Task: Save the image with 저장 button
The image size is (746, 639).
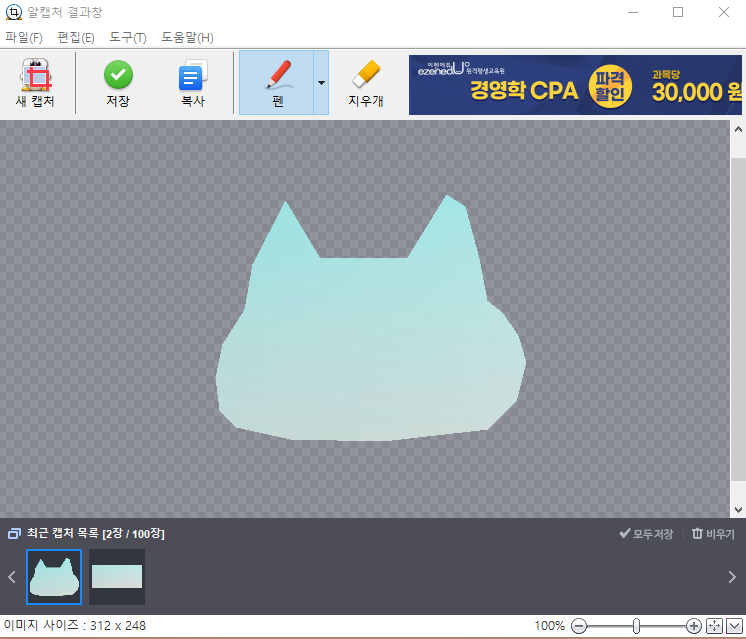Action: pyautogui.click(x=118, y=83)
